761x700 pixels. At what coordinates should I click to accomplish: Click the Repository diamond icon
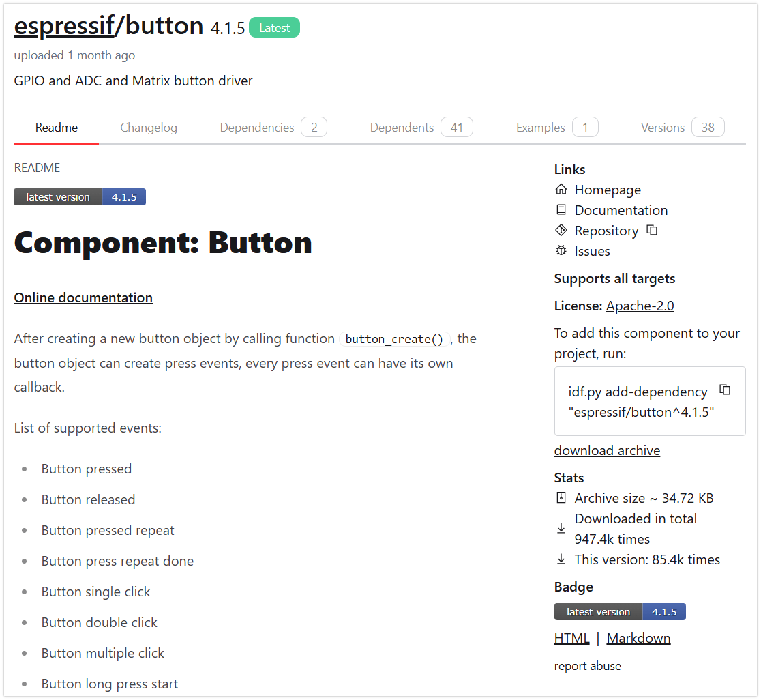coord(561,230)
